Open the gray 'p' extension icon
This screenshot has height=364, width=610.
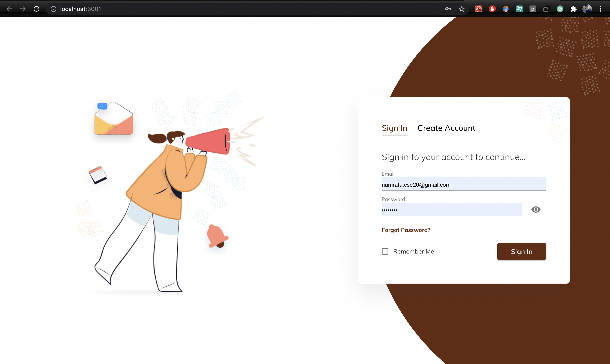pyautogui.click(x=533, y=9)
